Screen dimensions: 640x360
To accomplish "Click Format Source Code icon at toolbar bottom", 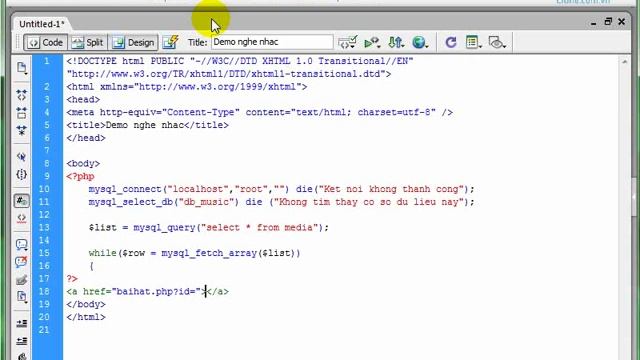I will click(22, 356).
